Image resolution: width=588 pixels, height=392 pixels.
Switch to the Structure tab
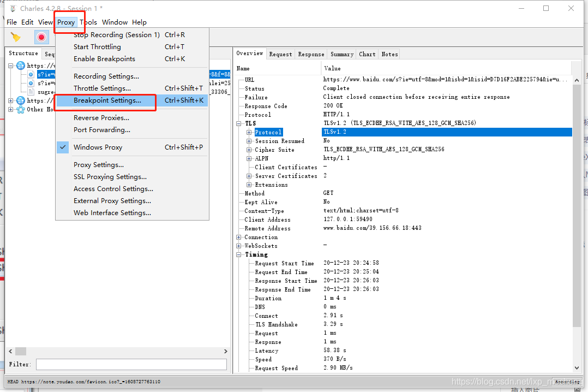click(x=23, y=54)
